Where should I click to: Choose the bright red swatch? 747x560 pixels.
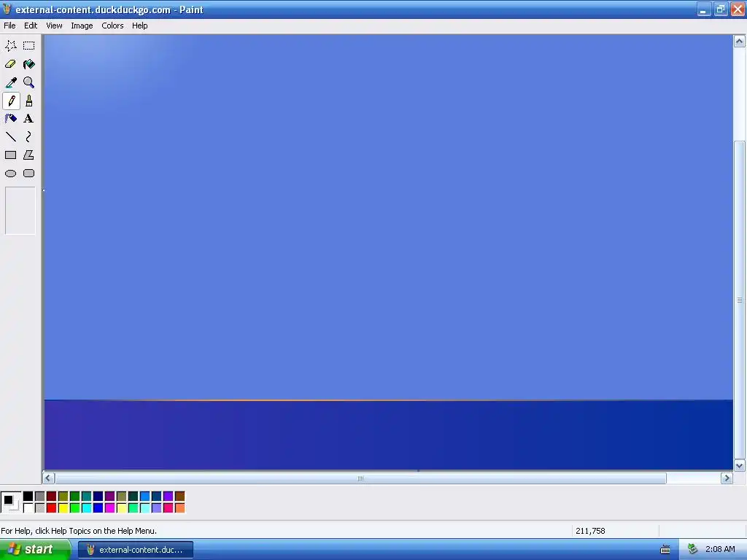coord(52,508)
